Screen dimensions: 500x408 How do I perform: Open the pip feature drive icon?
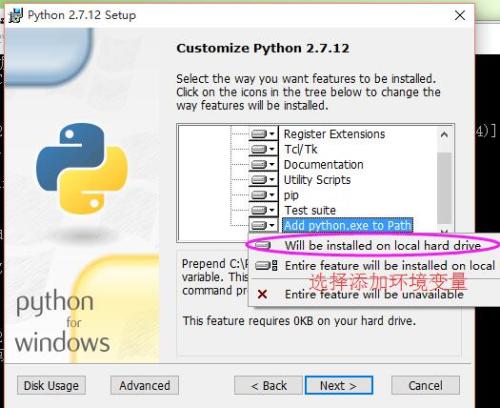[x=259, y=195]
